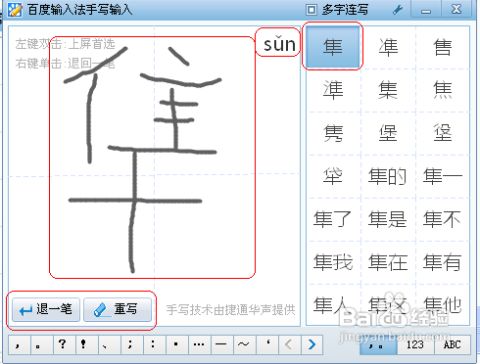
Task: Insert the dash — key
Action: click(222, 344)
